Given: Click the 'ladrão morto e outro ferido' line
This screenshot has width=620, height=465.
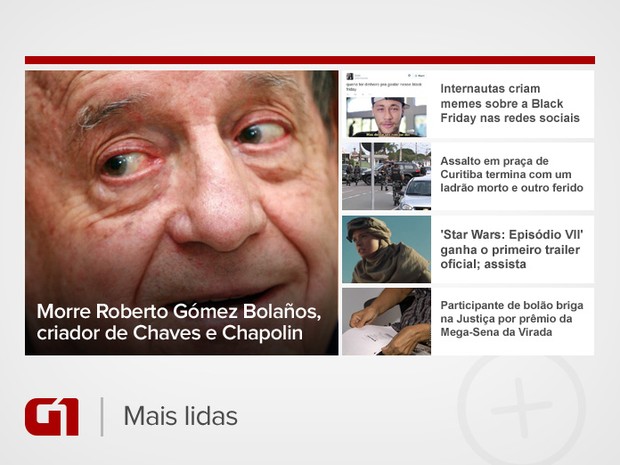Looking at the screenshot, I should [x=512, y=188].
